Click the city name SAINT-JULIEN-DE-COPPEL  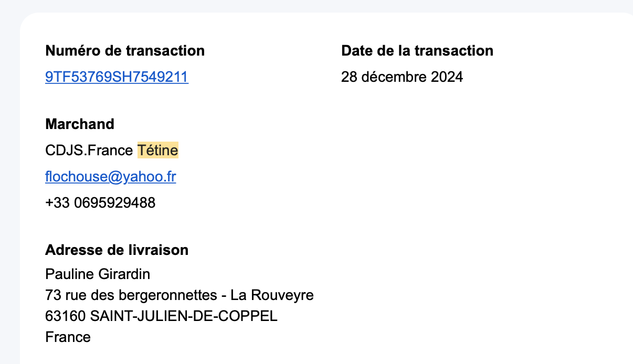184,316
